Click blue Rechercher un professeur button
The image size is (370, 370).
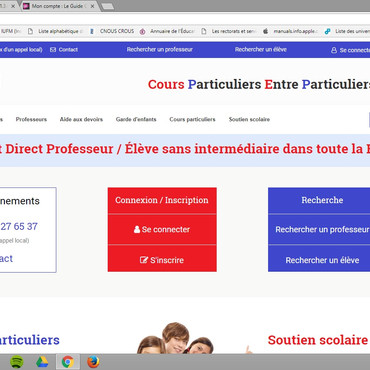[x=322, y=229]
